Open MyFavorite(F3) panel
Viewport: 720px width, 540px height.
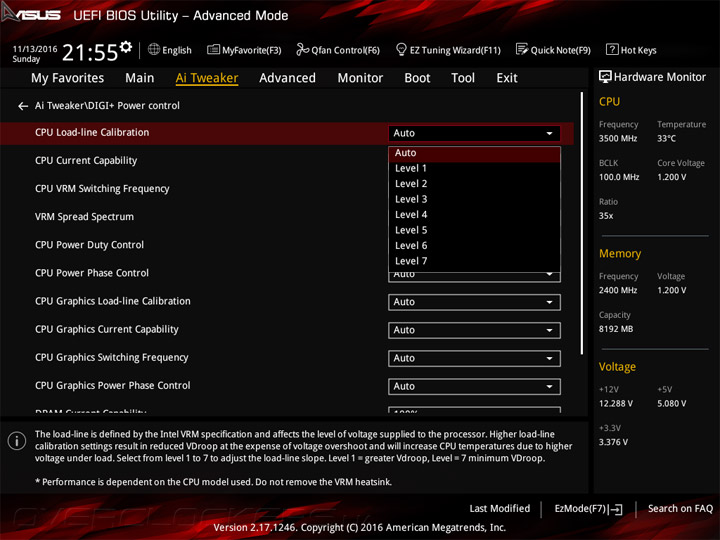click(244, 50)
